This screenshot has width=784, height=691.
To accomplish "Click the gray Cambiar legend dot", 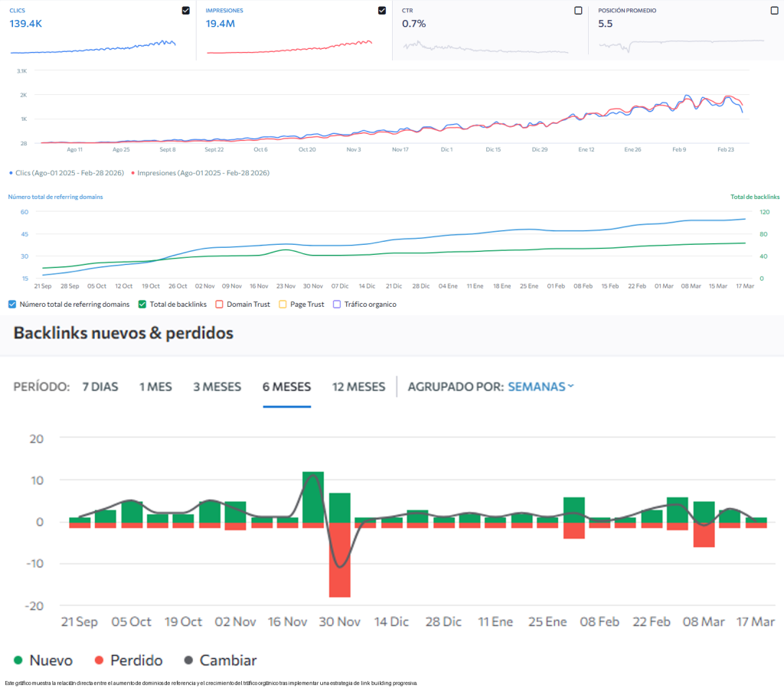I will click(x=189, y=660).
